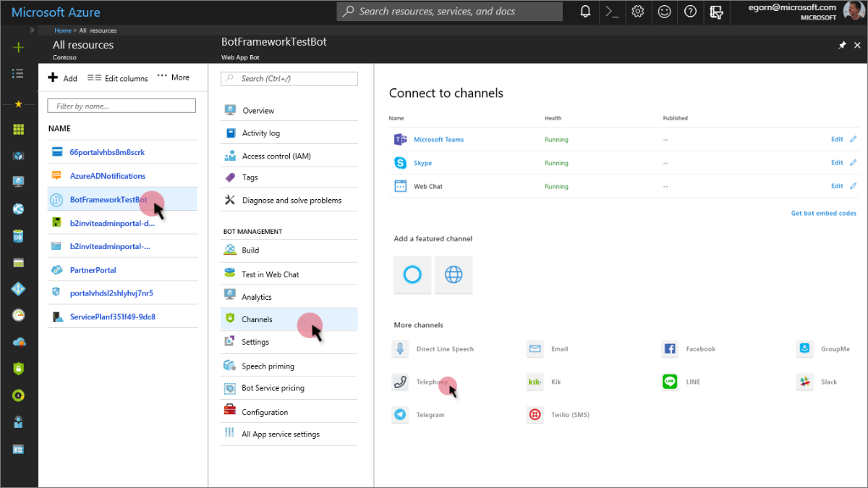
Task: Click Add in All resources toolbar
Action: [x=63, y=78]
